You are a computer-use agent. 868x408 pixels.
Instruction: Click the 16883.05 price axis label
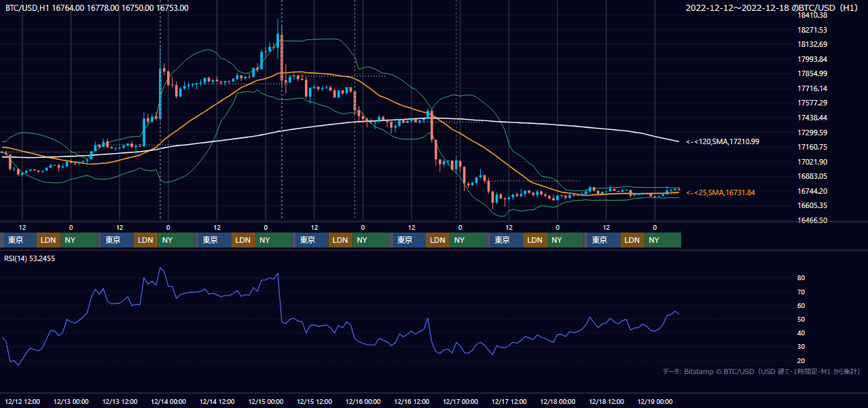(x=813, y=176)
